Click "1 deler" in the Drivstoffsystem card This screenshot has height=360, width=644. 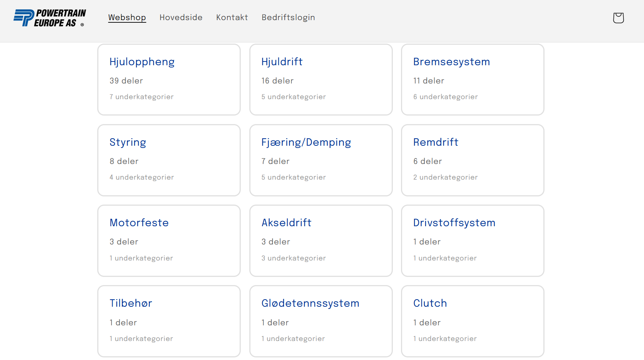[x=427, y=242]
